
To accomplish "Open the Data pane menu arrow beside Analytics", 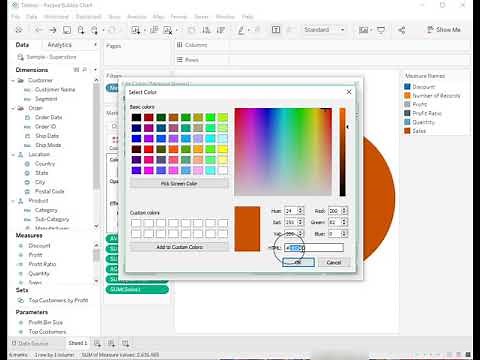I will 95,45.
